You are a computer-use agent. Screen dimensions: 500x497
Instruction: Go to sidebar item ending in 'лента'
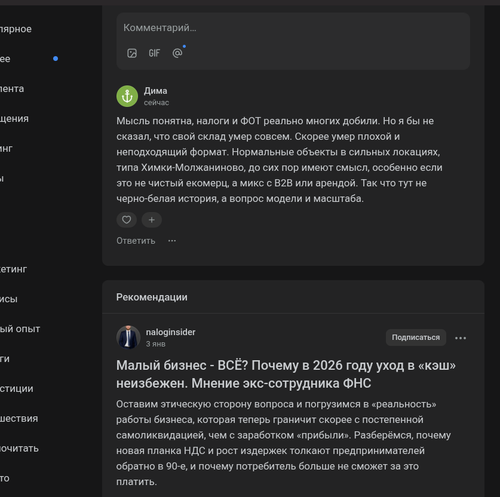coord(12,89)
